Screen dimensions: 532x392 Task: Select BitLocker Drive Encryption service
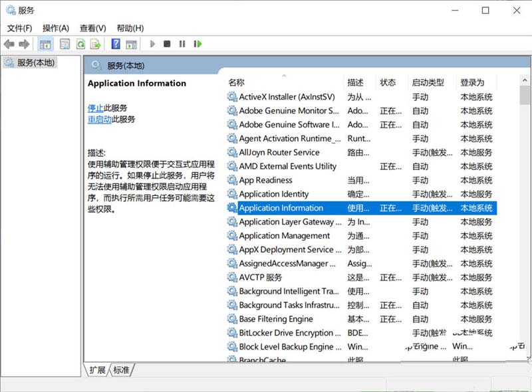[x=362, y=334]
